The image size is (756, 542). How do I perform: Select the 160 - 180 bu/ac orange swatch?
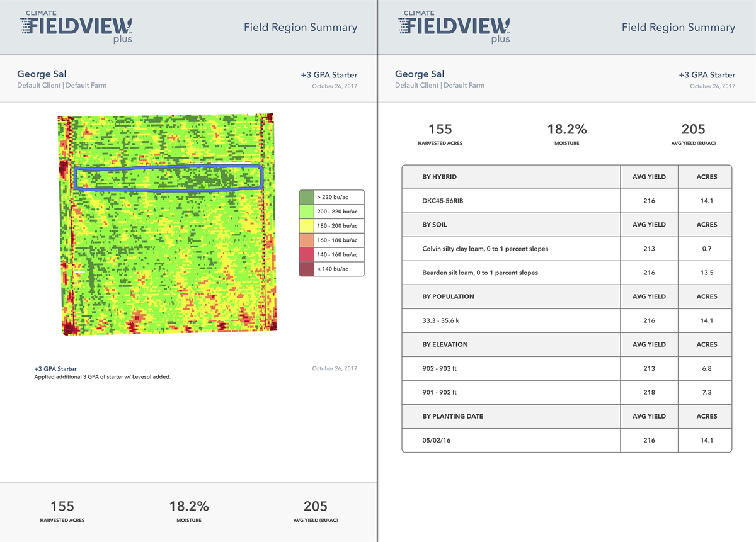[x=307, y=240]
